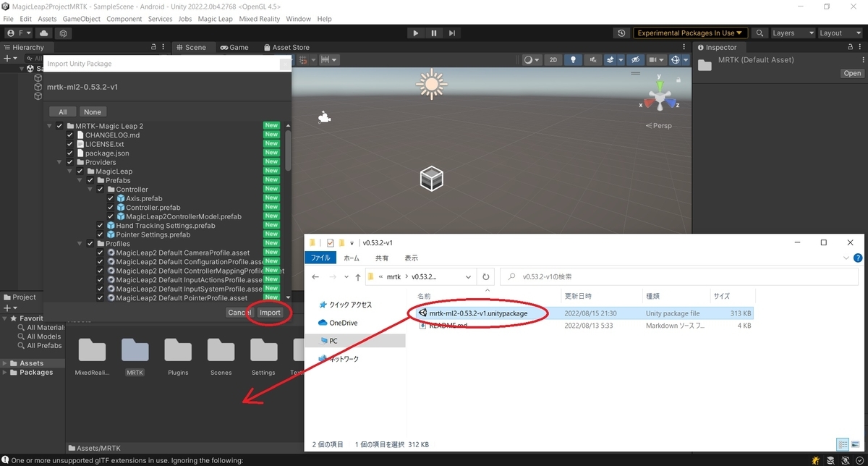This screenshot has height=466, width=868.
Task: Collapse the Profiles folder in import list
Action: tap(80, 244)
